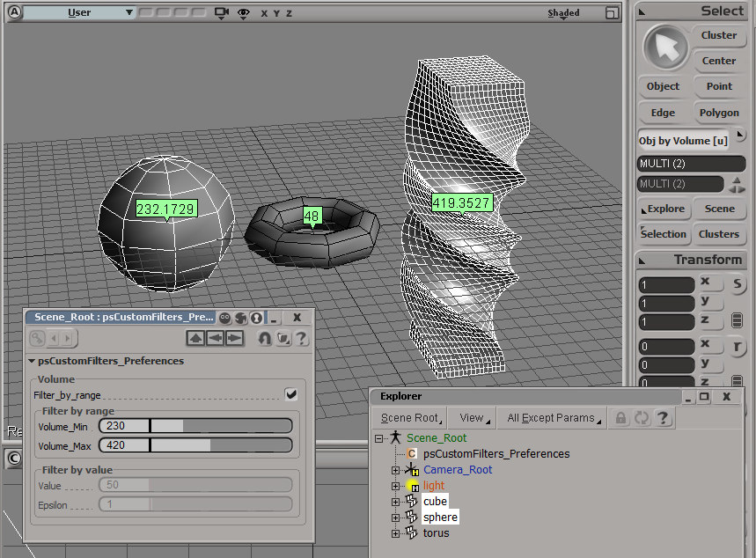756x558 pixels.
Task: Open the Shaded display mode menu
Action: 563,13
